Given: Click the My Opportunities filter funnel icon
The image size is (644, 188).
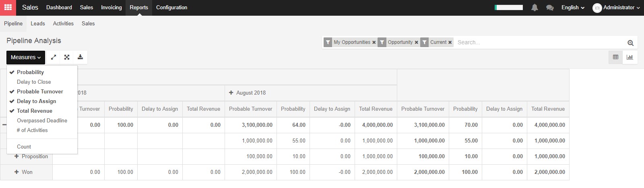Looking at the screenshot, I should click(x=328, y=42).
